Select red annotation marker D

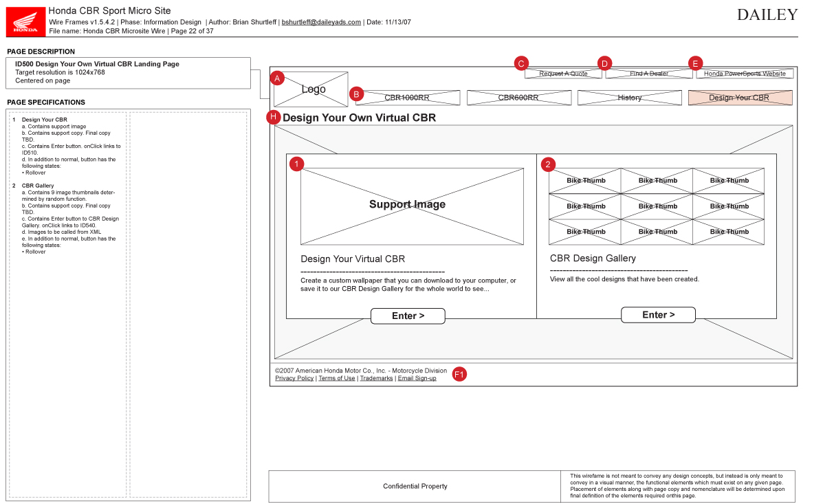pos(605,63)
